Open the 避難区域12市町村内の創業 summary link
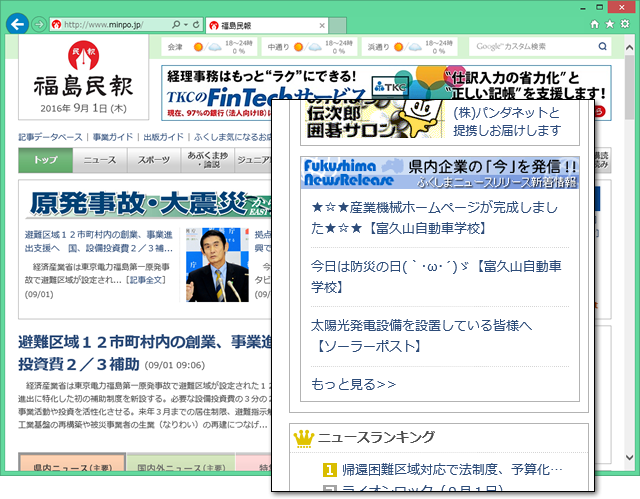This screenshot has height=499, width=640. point(99,241)
